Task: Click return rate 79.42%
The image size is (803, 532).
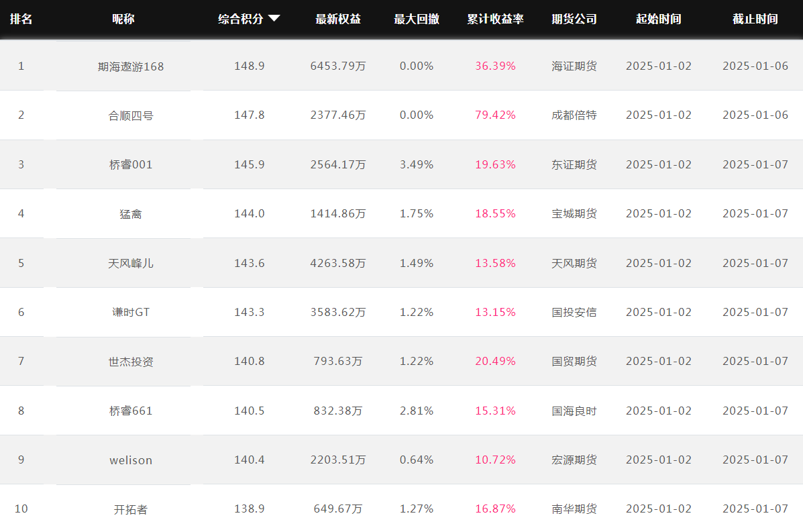Action: [x=495, y=115]
